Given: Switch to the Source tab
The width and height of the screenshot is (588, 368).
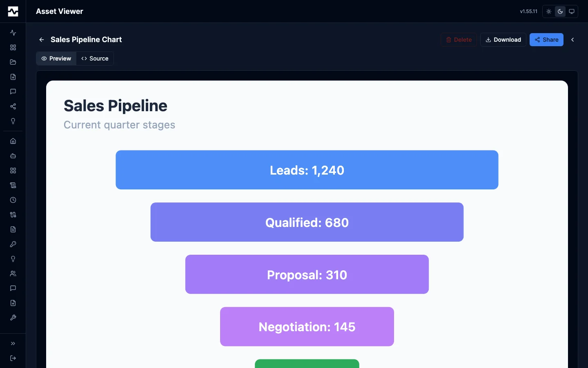Looking at the screenshot, I should (95, 58).
